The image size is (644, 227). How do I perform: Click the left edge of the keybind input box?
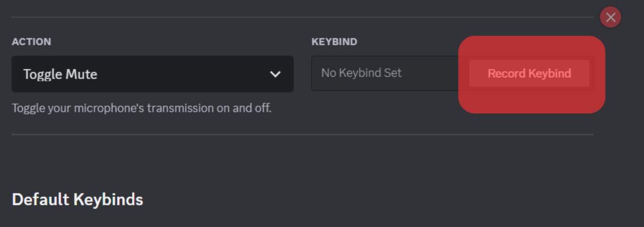tap(313, 73)
